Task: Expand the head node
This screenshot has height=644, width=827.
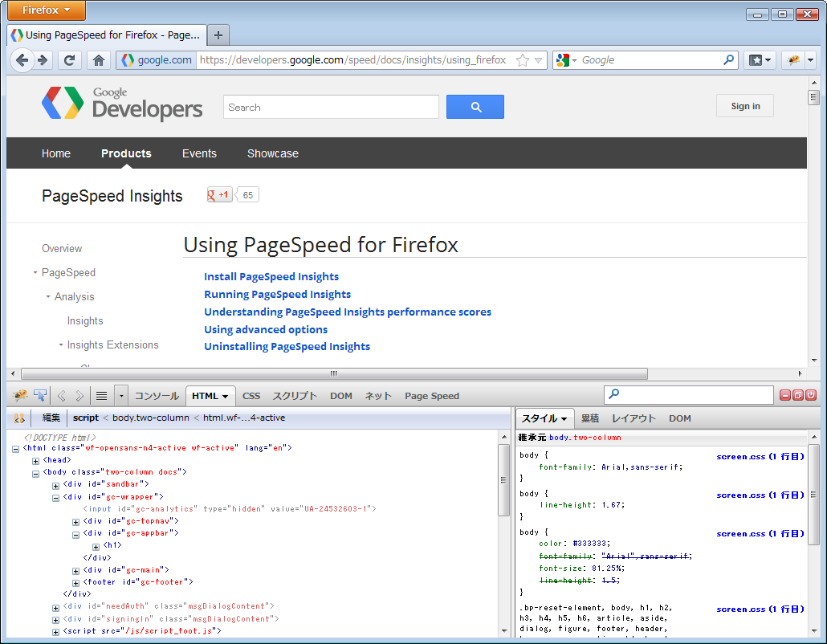Action: 36,461
